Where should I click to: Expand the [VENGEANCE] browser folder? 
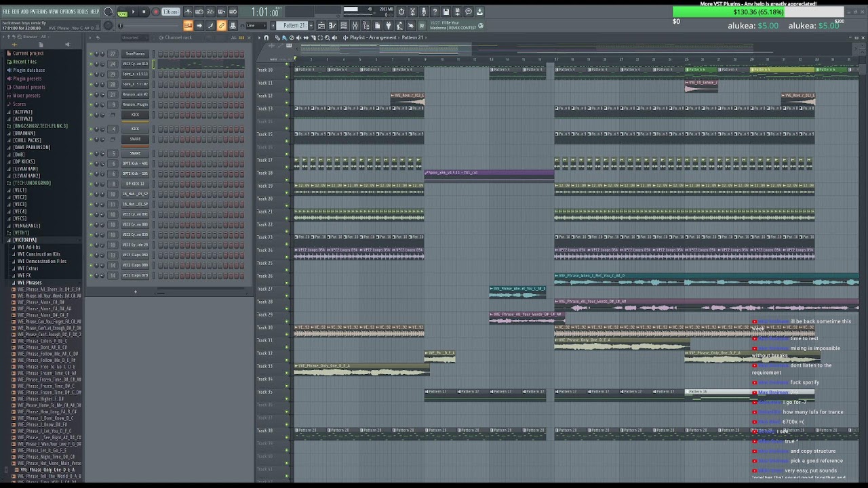[27, 226]
